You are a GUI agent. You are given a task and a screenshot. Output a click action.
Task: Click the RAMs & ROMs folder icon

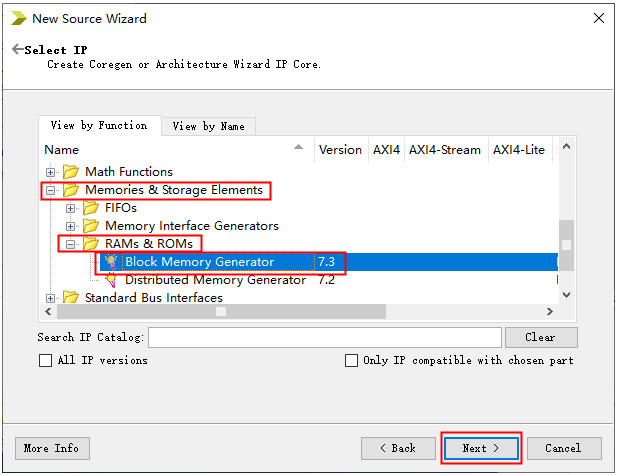[x=91, y=244]
